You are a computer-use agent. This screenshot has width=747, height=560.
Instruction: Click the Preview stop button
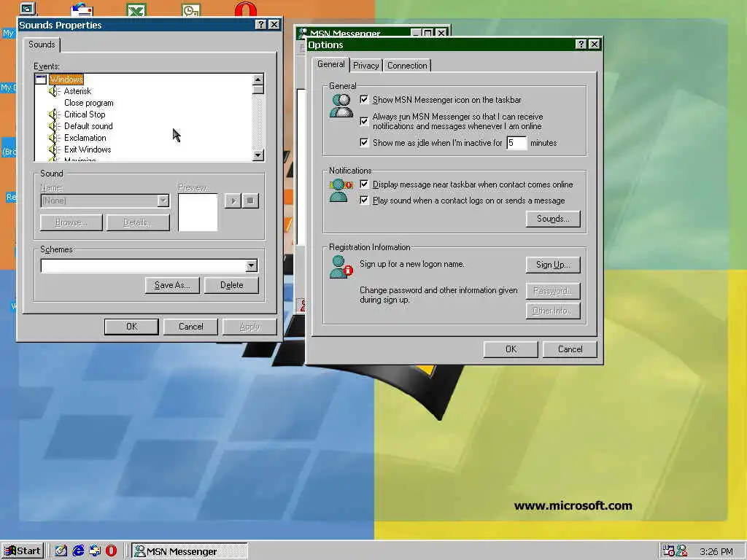pos(250,201)
